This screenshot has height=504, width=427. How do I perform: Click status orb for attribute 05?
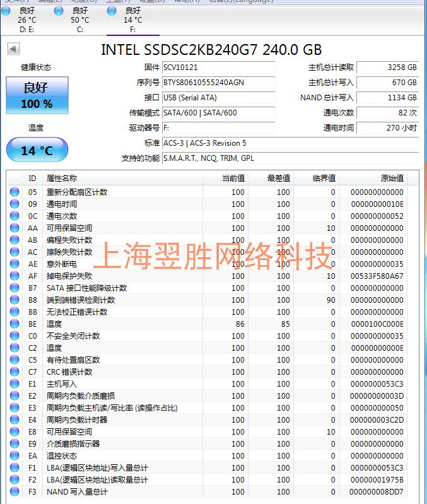[x=15, y=192]
